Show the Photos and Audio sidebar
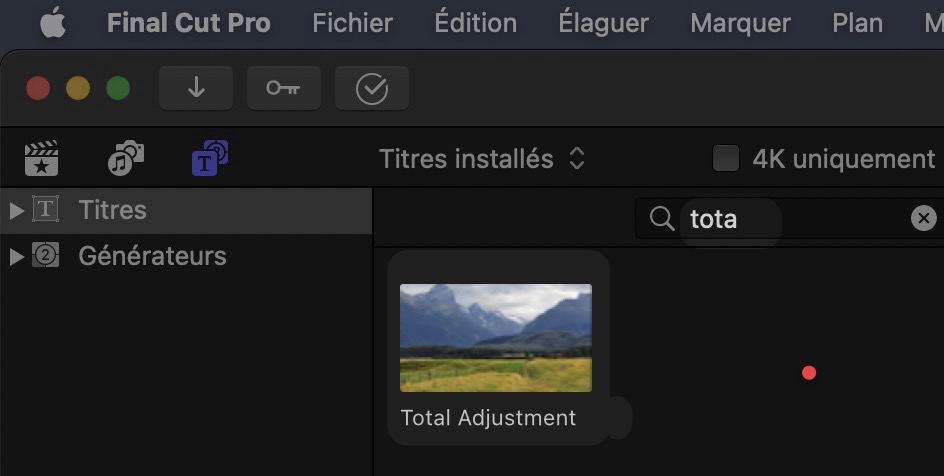Image resolution: width=944 pixels, height=476 pixels. [126, 158]
